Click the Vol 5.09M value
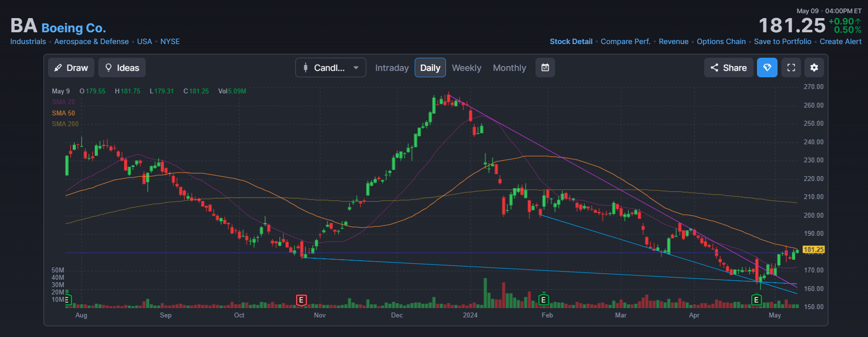868x337 pixels. click(x=232, y=91)
